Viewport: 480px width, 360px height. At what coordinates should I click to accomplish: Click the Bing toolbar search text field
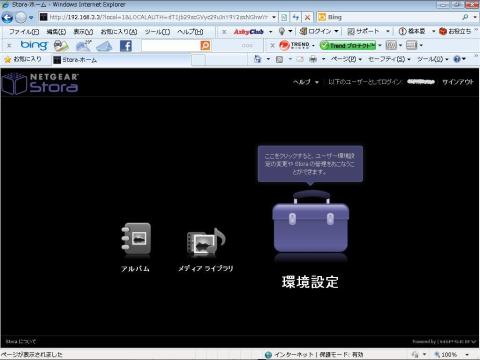pyautogui.click(x=170, y=46)
